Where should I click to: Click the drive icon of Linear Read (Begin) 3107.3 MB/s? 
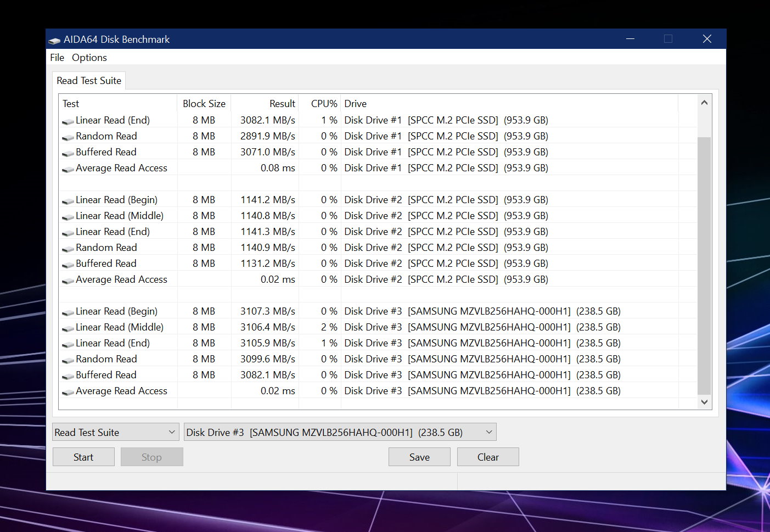(68, 312)
